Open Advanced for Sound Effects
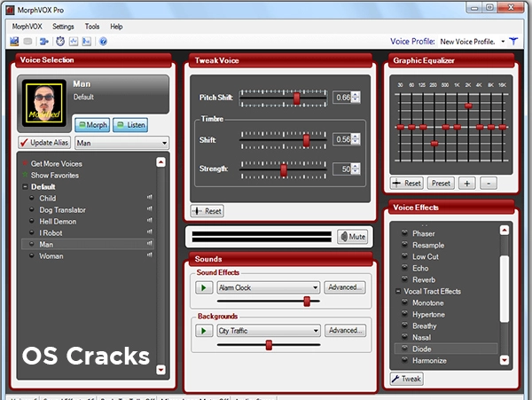The width and height of the screenshot is (532, 400). 345,287
